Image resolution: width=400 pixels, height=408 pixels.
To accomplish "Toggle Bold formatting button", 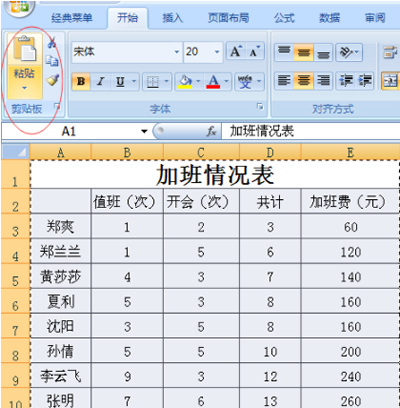I will click(x=81, y=81).
